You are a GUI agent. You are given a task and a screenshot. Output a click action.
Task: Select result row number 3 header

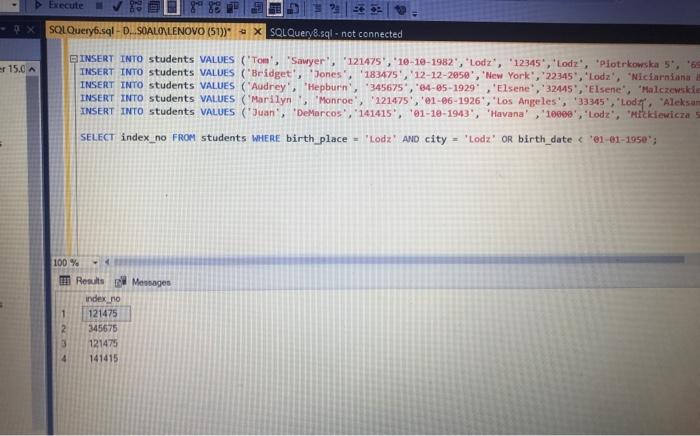(x=64, y=344)
